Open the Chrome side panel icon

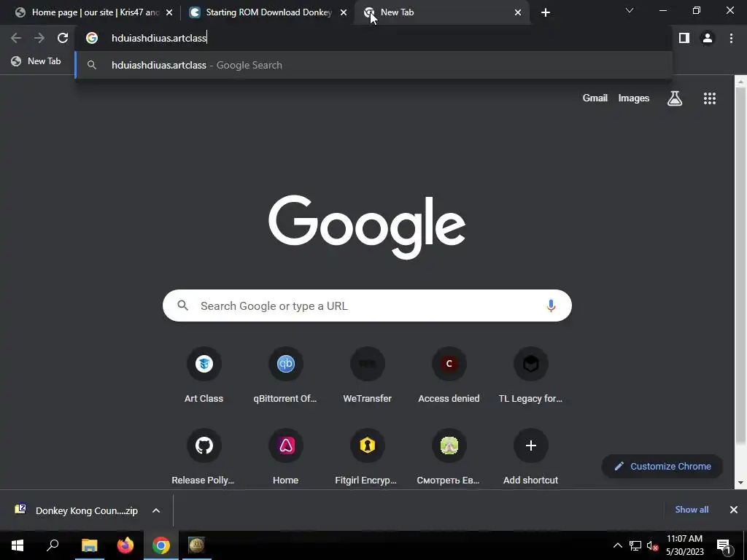(x=684, y=38)
